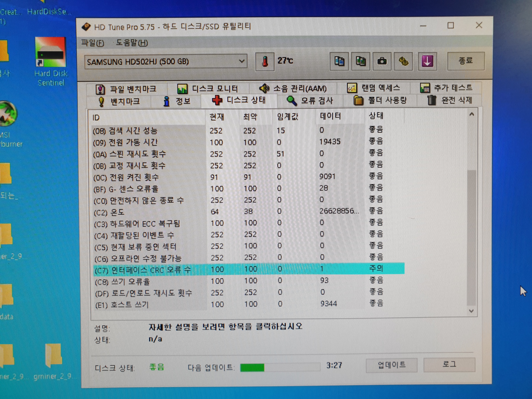Select the (C0) 안전하지 않은 종료 수 row
This screenshot has height=399, width=532.
click(x=248, y=200)
